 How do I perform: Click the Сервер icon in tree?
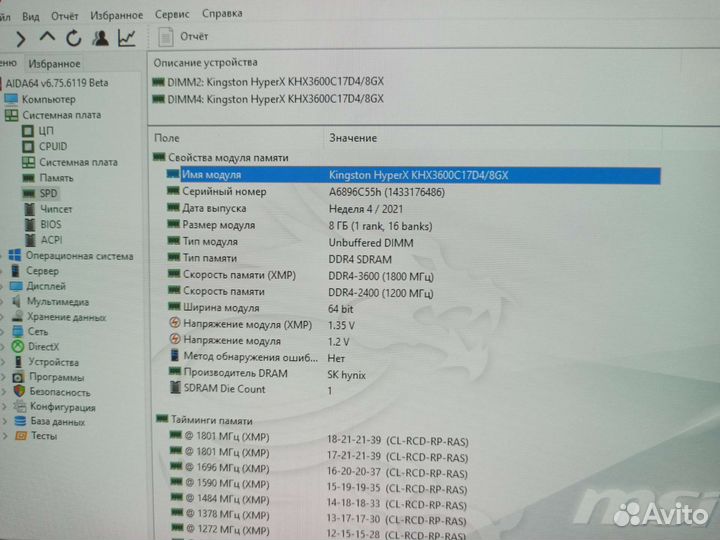[15, 271]
